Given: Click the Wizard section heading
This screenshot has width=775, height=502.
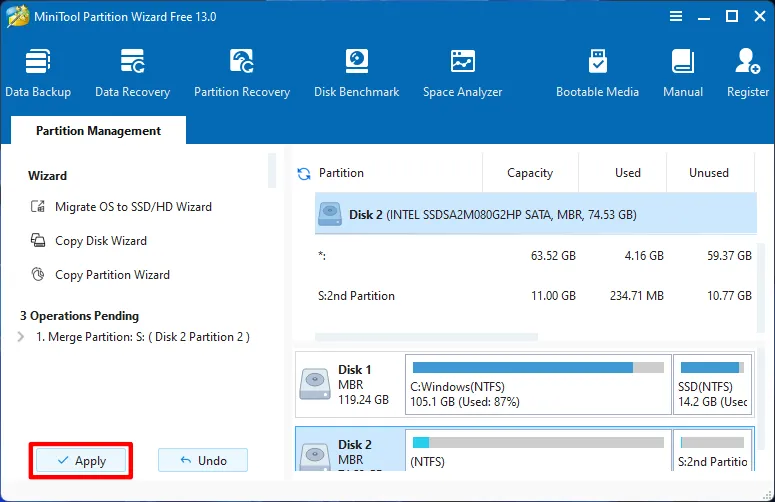Looking at the screenshot, I should coord(47,175).
